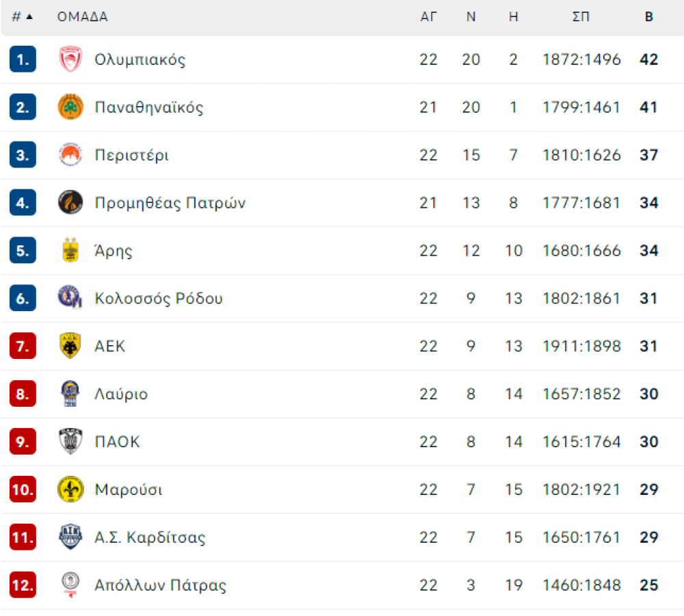The height and width of the screenshot is (616, 684).
Task: Sort standings by the Β points column
Action: 648,16
